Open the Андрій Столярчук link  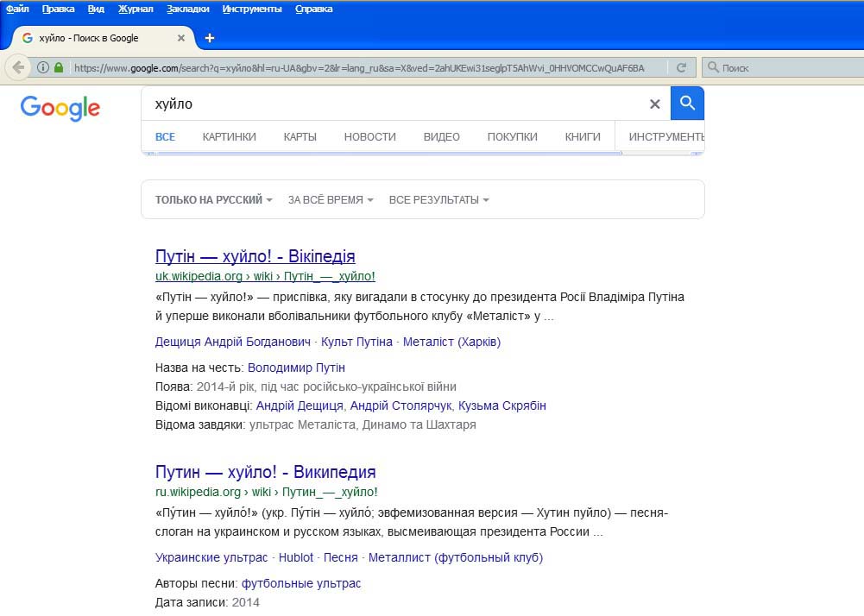coord(401,405)
